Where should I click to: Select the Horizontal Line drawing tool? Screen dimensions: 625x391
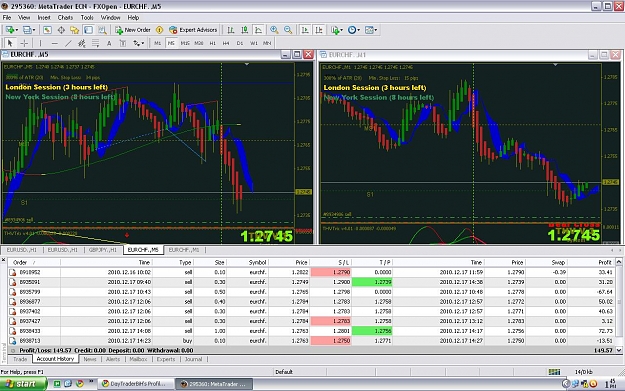(x=55, y=43)
